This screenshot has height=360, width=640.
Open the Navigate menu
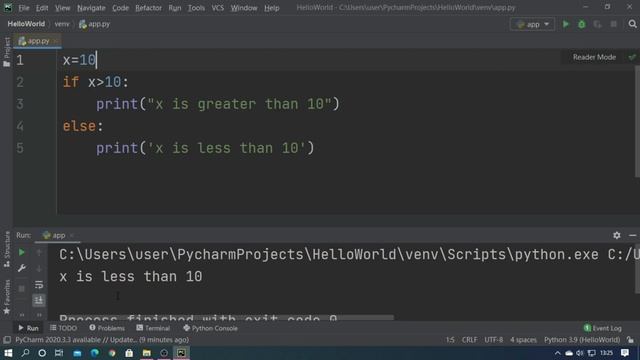coord(91,8)
